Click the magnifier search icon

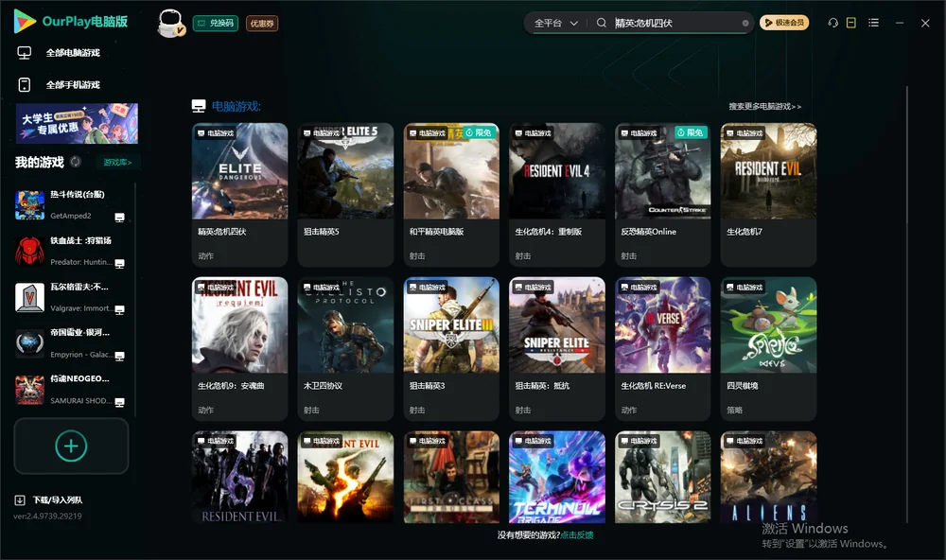[602, 23]
